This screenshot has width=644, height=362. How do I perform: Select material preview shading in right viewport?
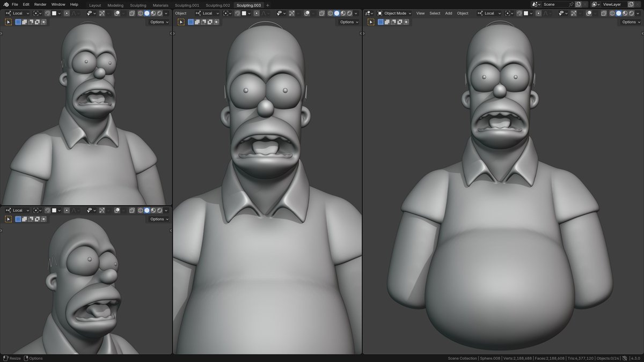click(625, 13)
